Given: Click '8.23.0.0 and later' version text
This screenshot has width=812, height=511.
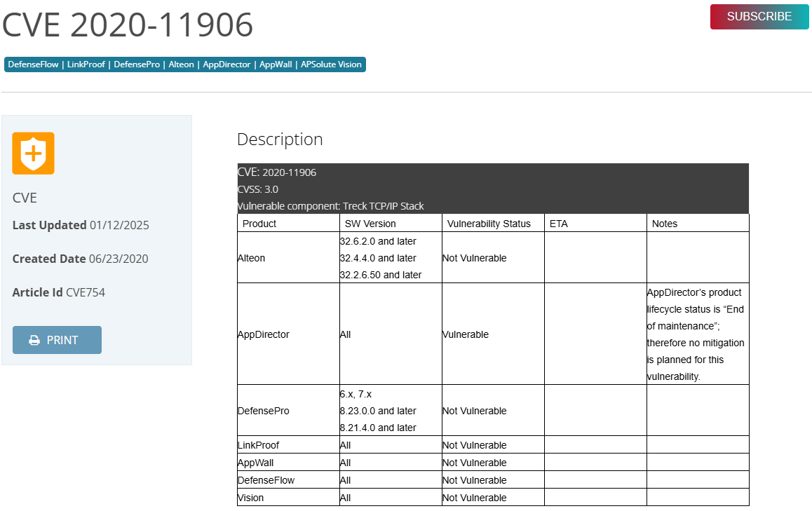Looking at the screenshot, I should (x=378, y=411).
